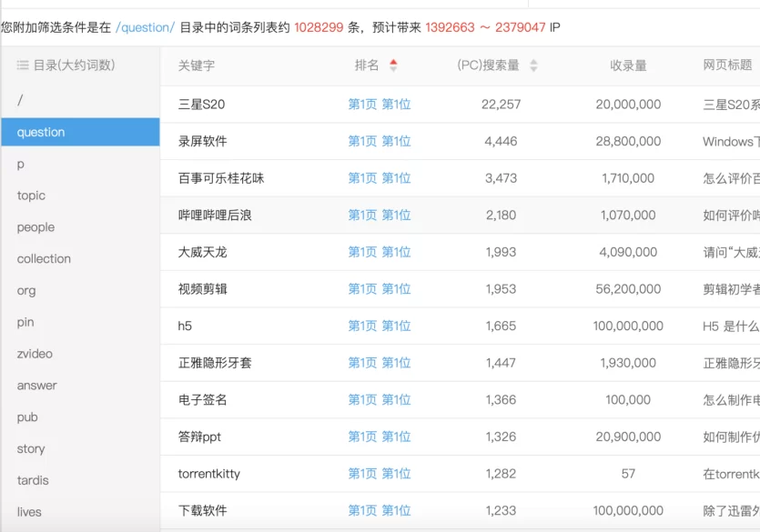Click the keyword 百事可乐桂花味

[x=221, y=178]
